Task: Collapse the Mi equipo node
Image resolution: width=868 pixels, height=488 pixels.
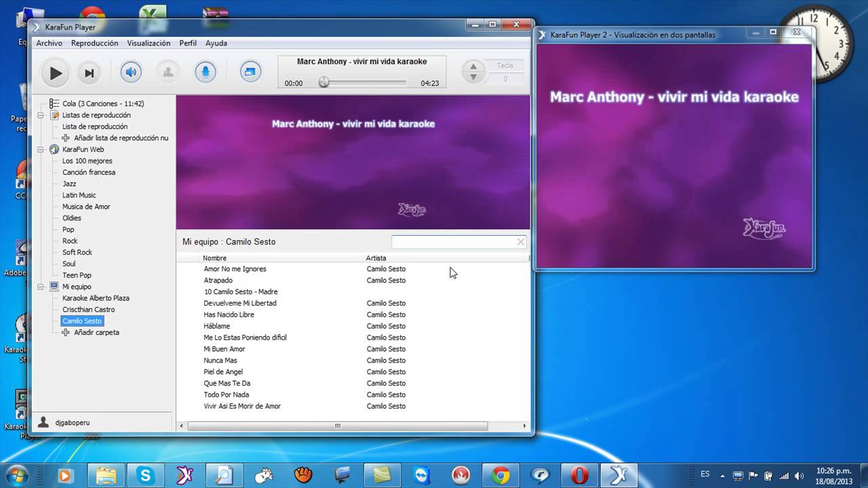Action: point(41,287)
